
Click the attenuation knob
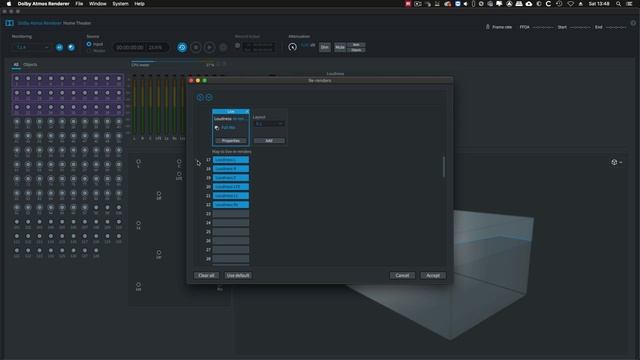click(x=292, y=47)
